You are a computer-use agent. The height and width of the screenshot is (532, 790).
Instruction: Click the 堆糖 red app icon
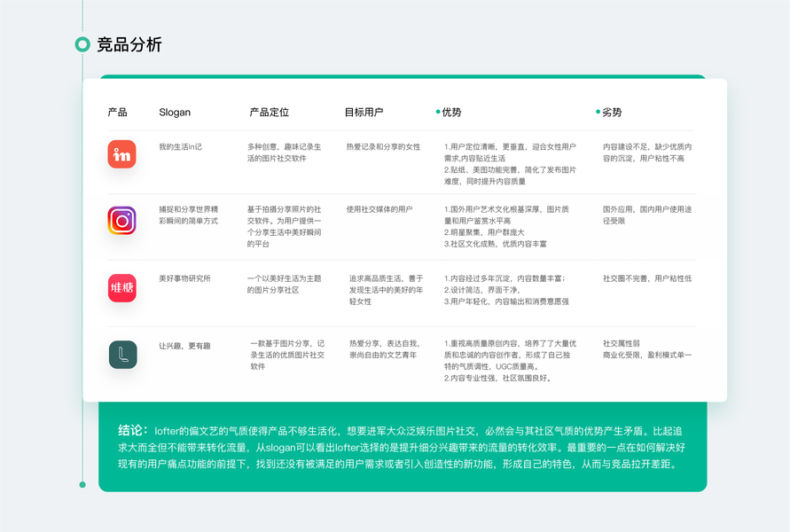pos(122,288)
